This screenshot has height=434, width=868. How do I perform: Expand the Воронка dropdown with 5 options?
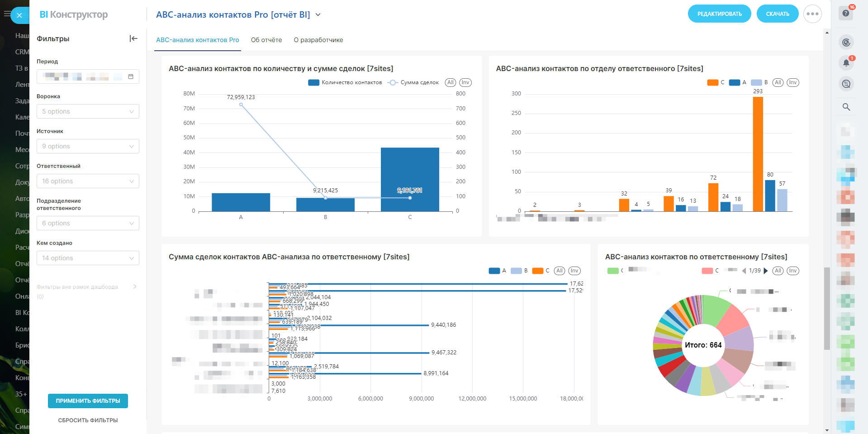coord(88,111)
